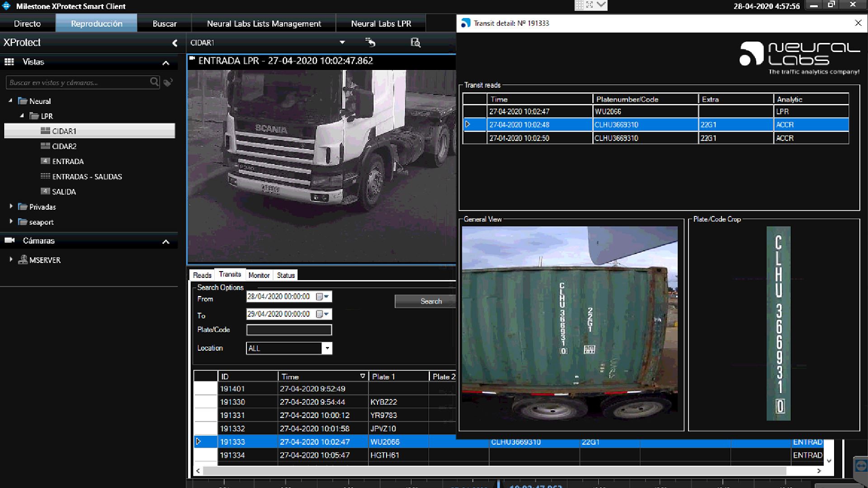Click the ENTRADA LPR truck video pane
Viewport: 868px width, 488px height.
point(322,165)
